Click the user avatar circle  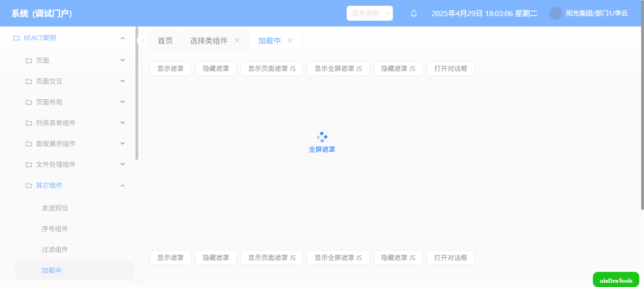click(556, 13)
